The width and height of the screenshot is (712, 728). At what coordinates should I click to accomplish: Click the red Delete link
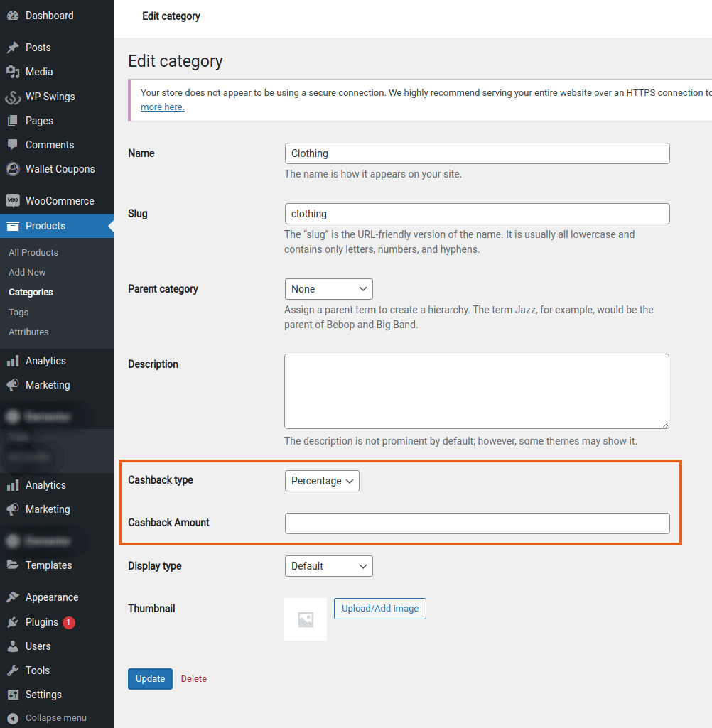tap(194, 679)
